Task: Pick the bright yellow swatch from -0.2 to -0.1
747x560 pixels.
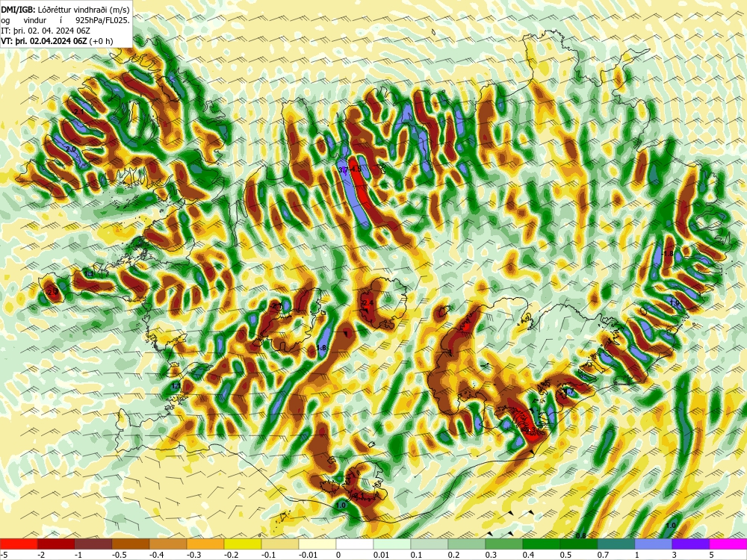Action: (243, 544)
